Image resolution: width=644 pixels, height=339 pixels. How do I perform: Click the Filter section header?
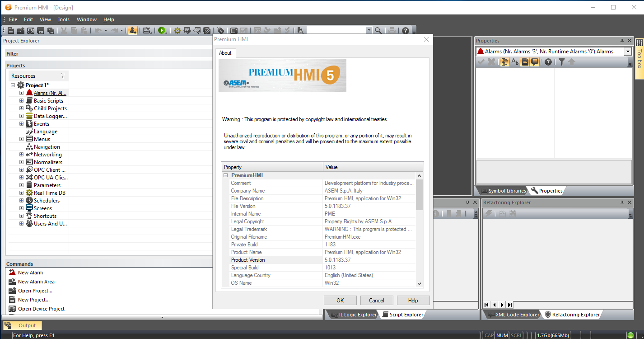coord(108,53)
